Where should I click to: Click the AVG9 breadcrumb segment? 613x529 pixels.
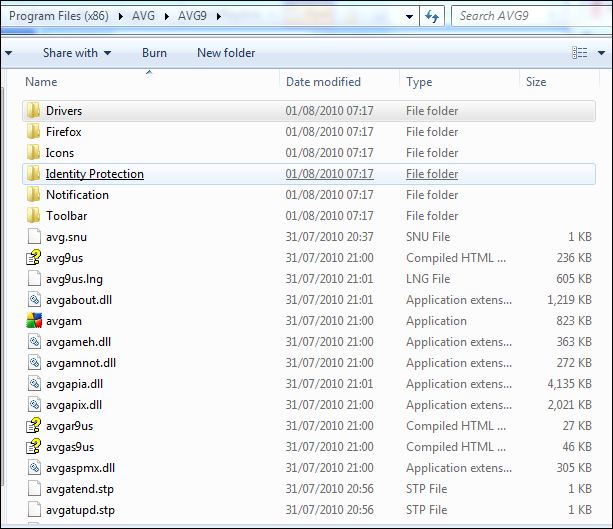pos(192,16)
